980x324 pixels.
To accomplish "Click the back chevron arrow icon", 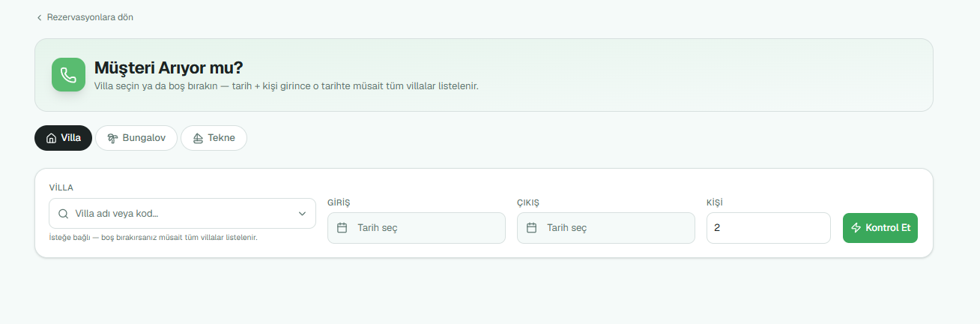I will coord(39,17).
